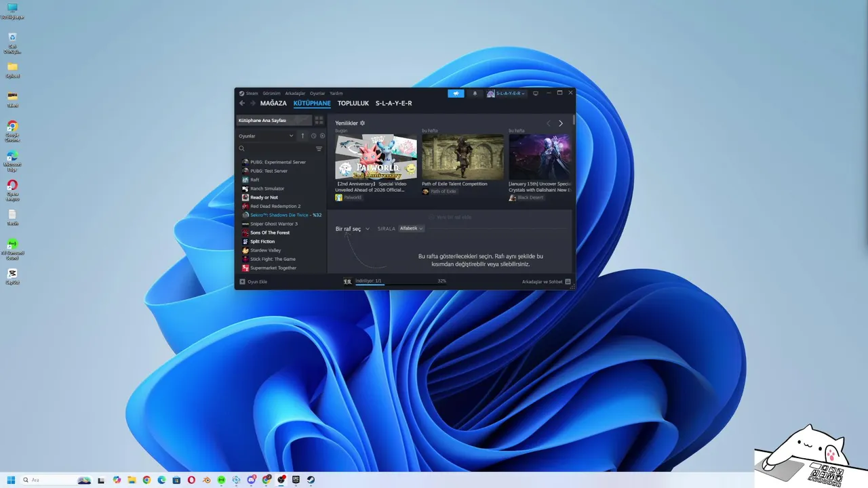Click Oyun Ekle at bottom left
The image size is (868, 488).
point(254,282)
